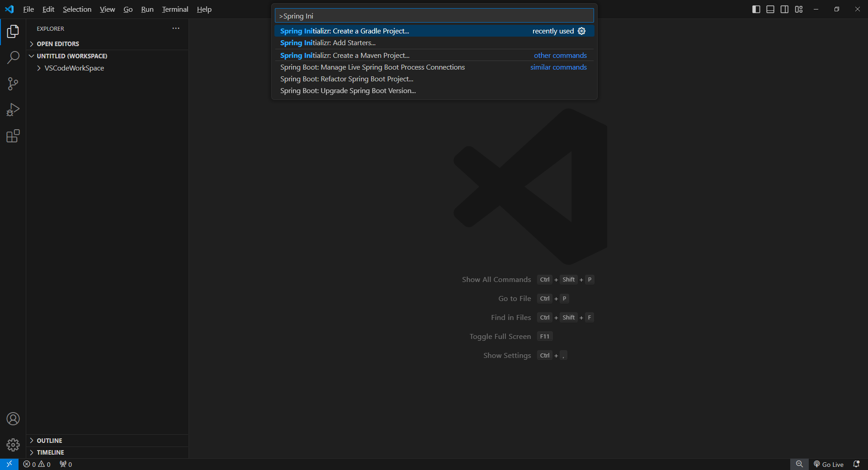The width and height of the screenshot is (868, 470).
Task: Toggle the bottom Panel
Action: click(x=770, y=9)
